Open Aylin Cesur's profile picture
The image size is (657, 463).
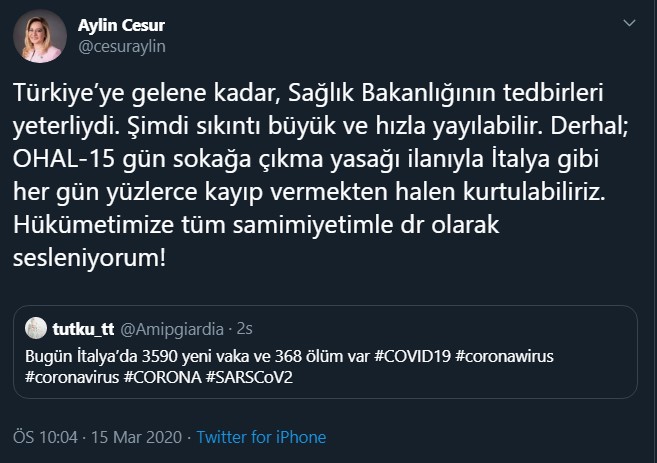39,35
